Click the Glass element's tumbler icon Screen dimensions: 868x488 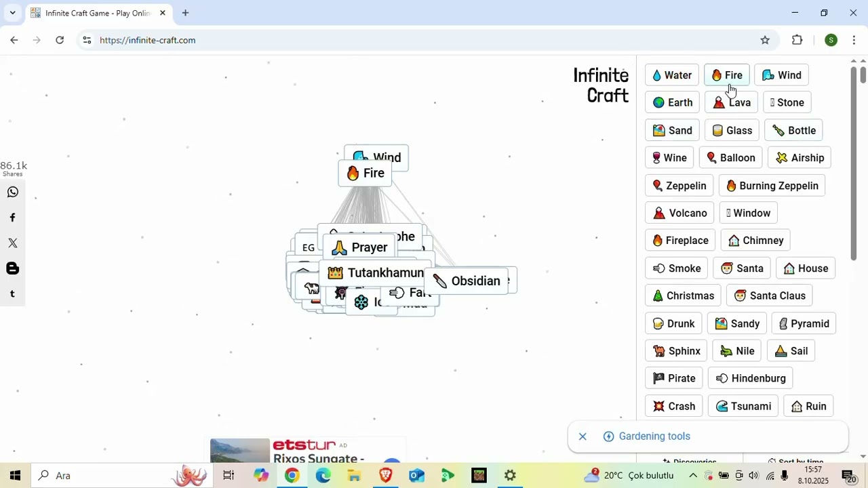(x=717, y=131)
